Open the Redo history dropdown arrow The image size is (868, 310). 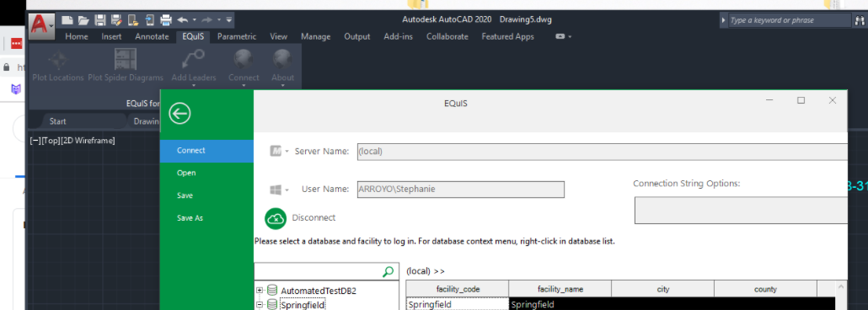pos(218,20)
